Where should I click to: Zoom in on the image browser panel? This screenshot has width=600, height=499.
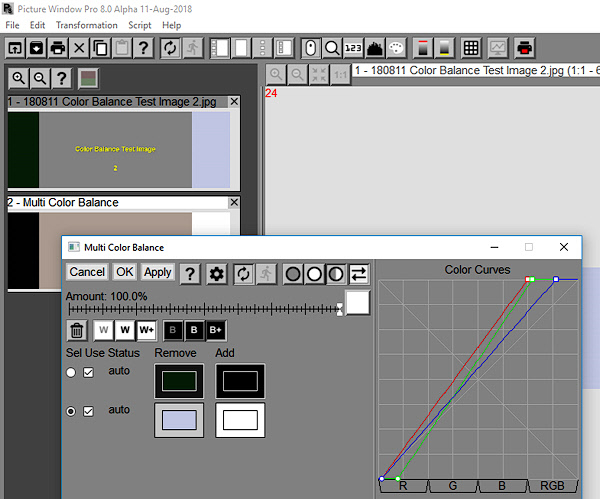coord(18,78)
